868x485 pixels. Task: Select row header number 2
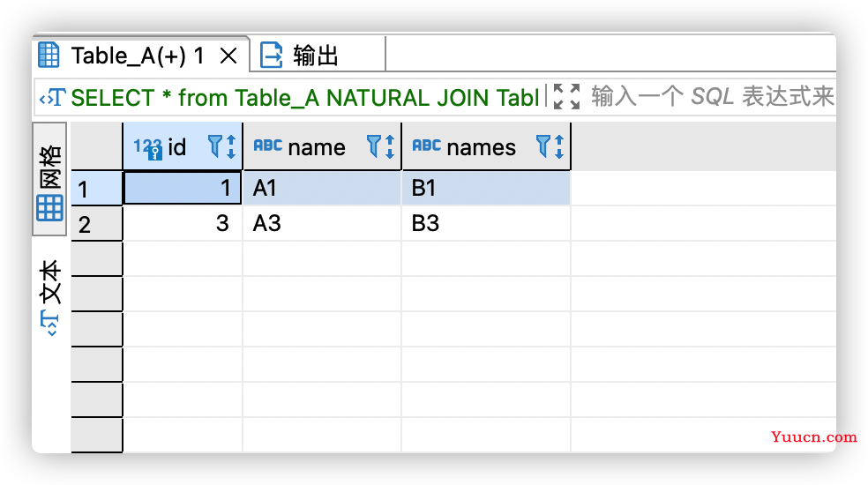click(97, 224)
